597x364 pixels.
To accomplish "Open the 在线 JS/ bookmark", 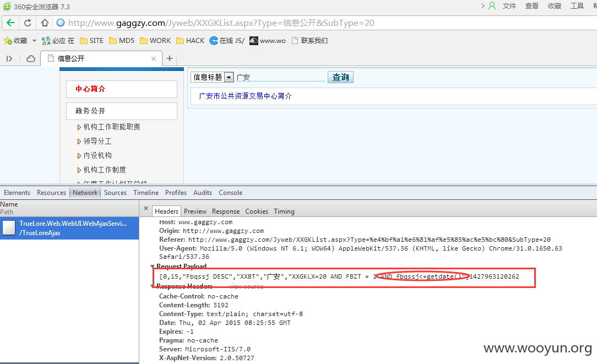I will coord(227,40).
